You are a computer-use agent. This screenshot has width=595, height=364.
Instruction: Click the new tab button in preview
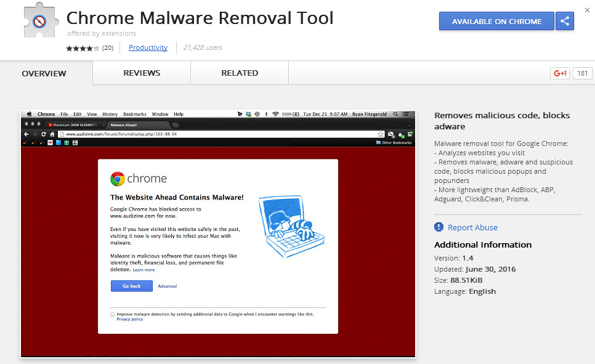click(x=176, y=125)
